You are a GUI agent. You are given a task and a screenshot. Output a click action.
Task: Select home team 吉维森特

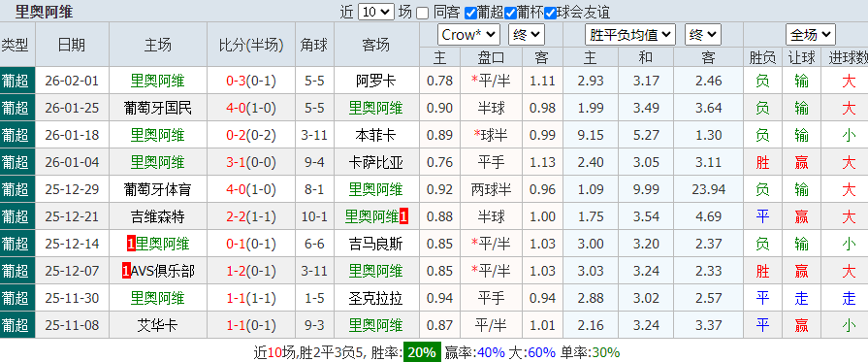(158, 216)
